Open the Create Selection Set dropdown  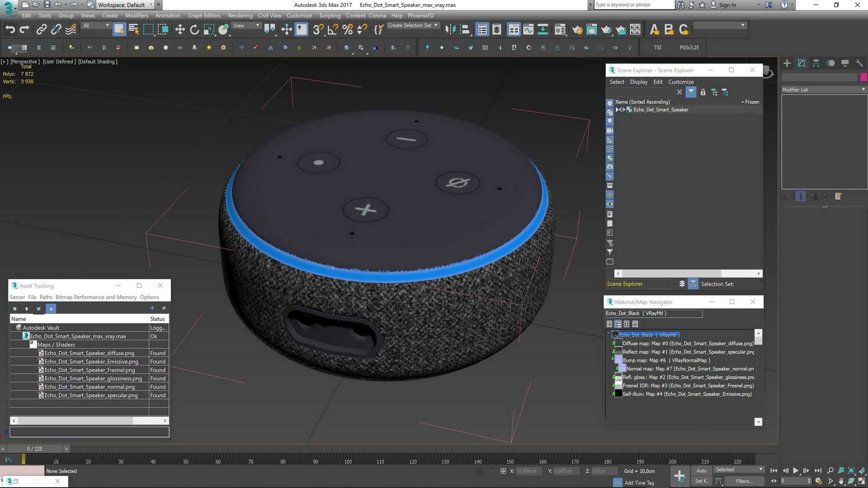click(413, 26)
